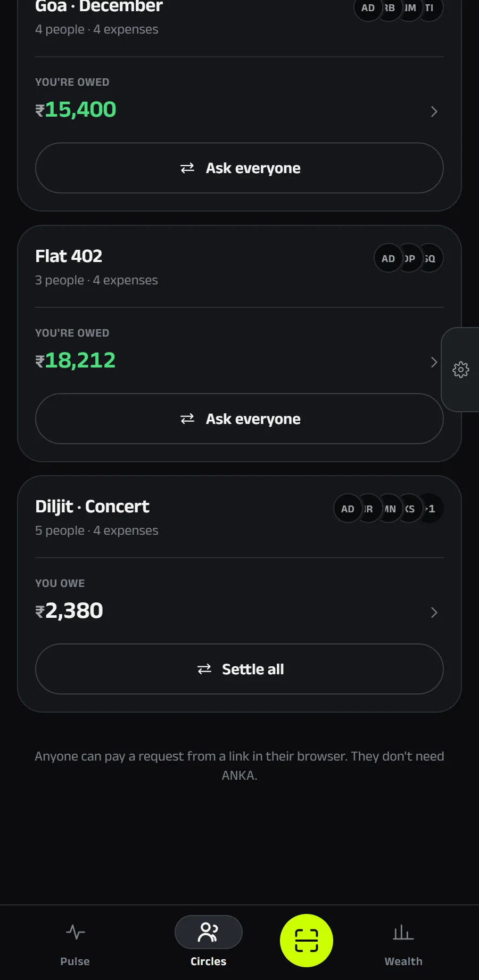Open the Flat 402 circle title
479x980 pixels.
pyautogui.click(x=69, y=256)
